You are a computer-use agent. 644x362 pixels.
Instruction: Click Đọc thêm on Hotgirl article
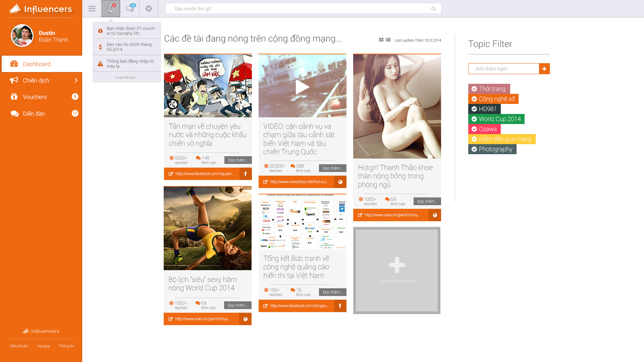click(x=427, y=201)
